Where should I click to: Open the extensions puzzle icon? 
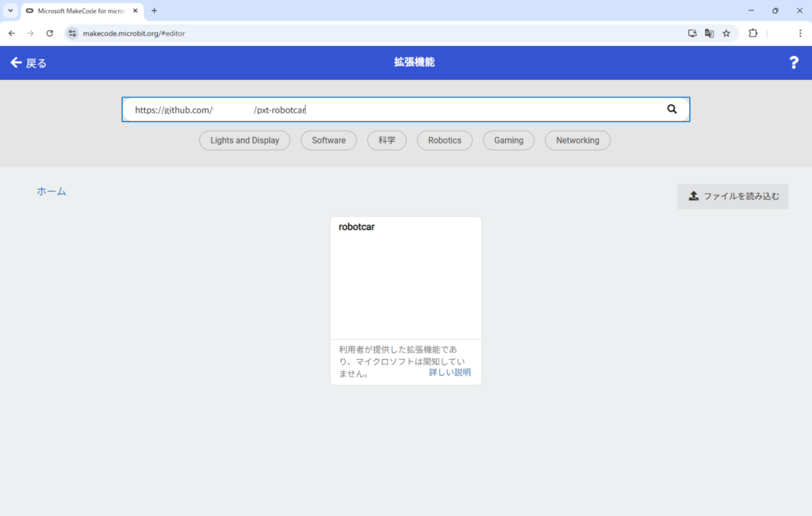coord(753,33)
